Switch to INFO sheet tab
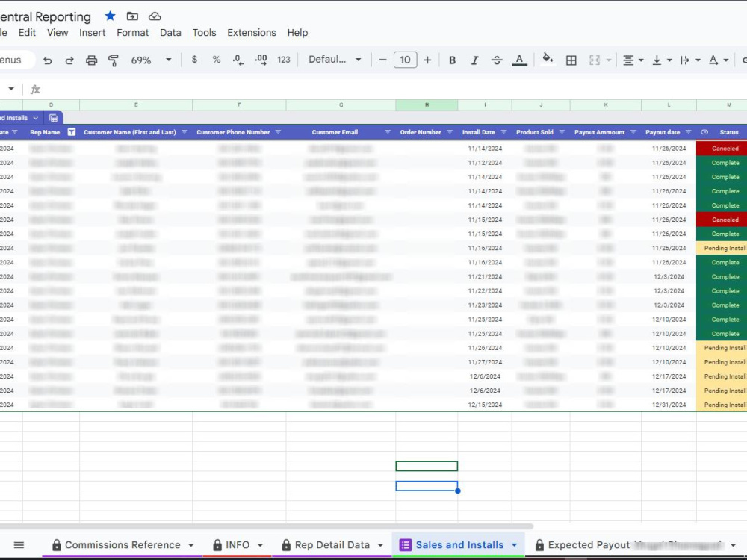The width and height of the screenshot is (747, 560). 238,545
